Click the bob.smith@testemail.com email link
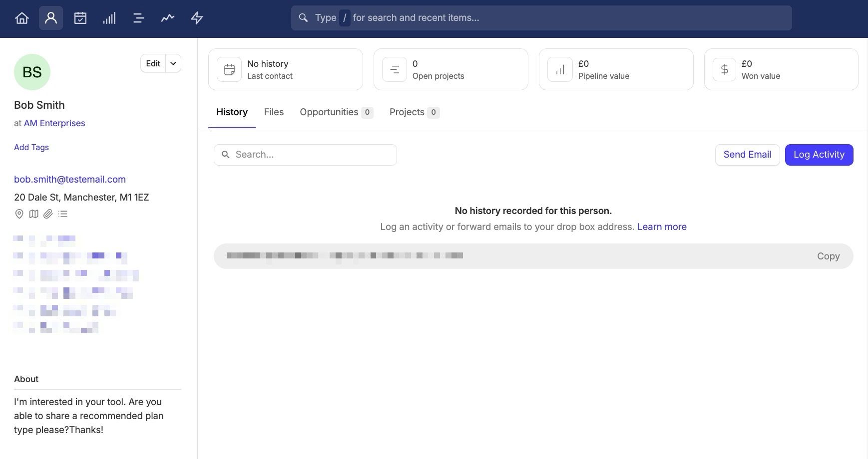Image resolution: width=868 pixels, height=459 pixels. pyautogui.click(x=70, y=179)
